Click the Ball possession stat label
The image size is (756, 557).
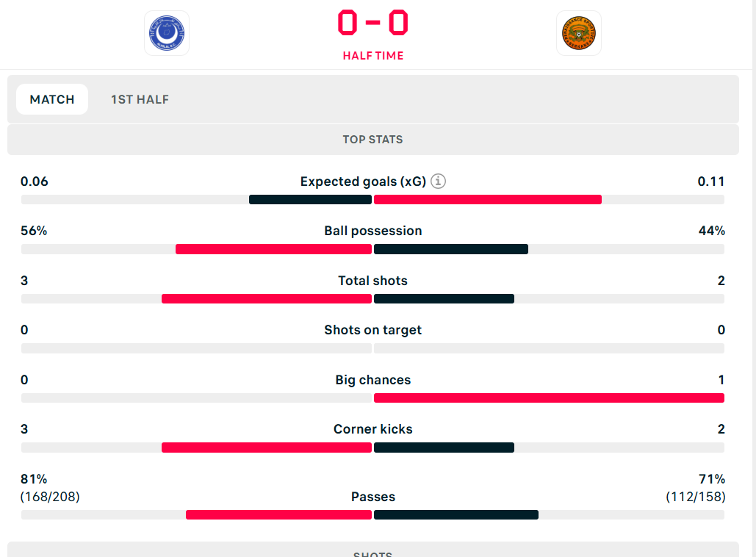(x=372, y=231)
